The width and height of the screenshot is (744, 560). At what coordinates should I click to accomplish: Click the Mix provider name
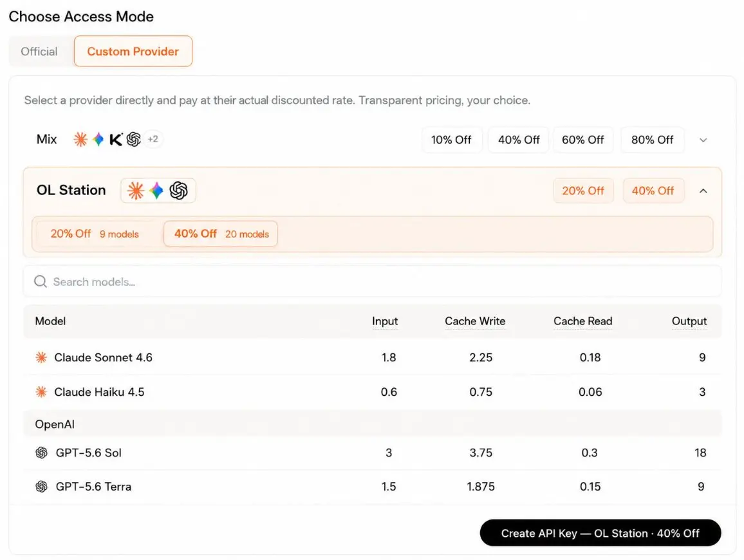(x=46, y=139)
